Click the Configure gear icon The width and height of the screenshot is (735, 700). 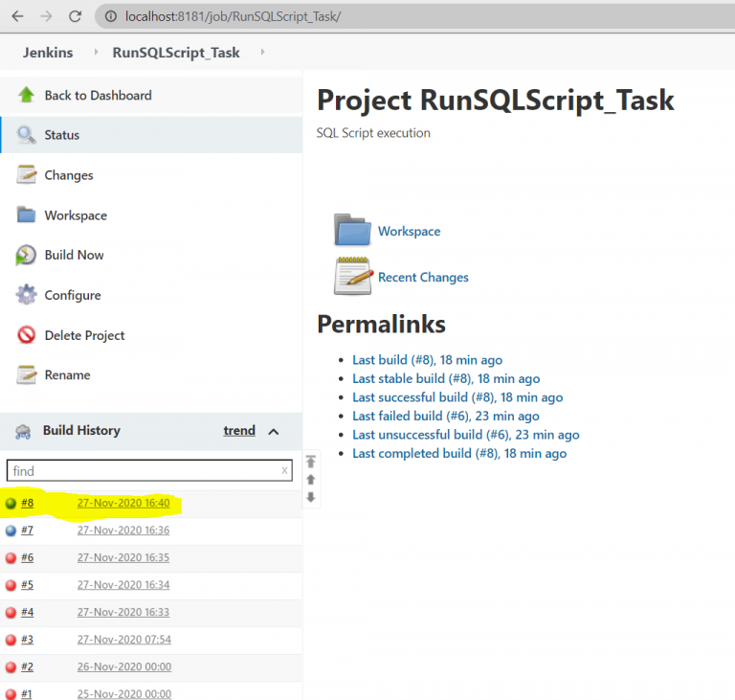pyautogui.click(x=26, y=295)
